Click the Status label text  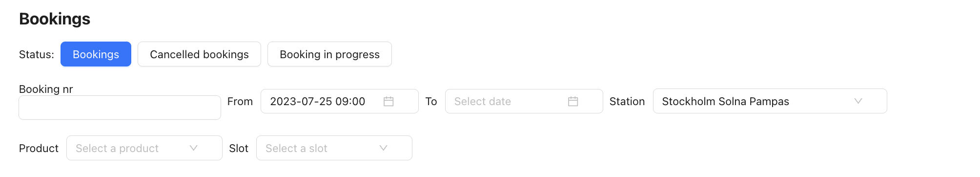click(37, 54)
